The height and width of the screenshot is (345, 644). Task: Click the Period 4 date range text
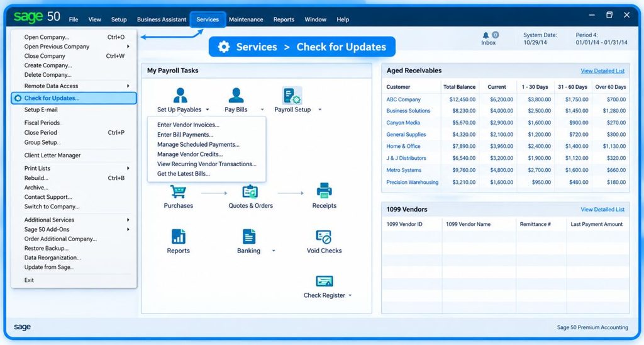click(602, 42)
